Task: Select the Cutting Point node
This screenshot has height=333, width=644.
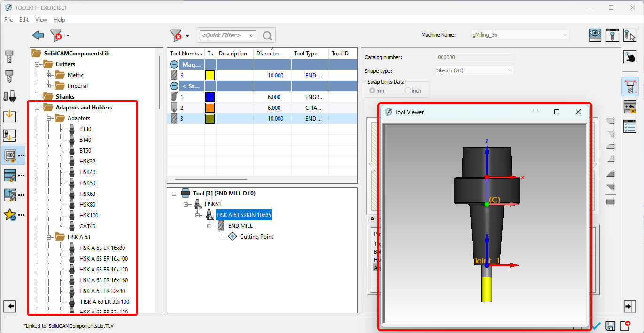Action: tap(256, 237)
